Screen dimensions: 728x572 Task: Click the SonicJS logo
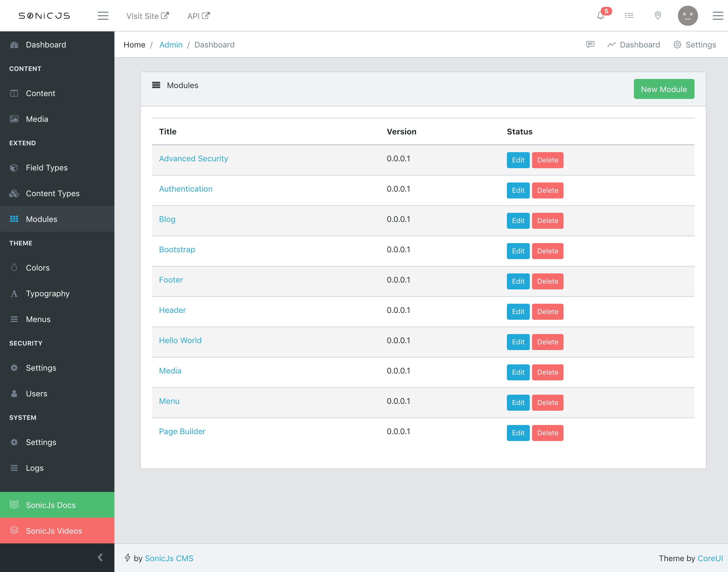click(44, 15)
